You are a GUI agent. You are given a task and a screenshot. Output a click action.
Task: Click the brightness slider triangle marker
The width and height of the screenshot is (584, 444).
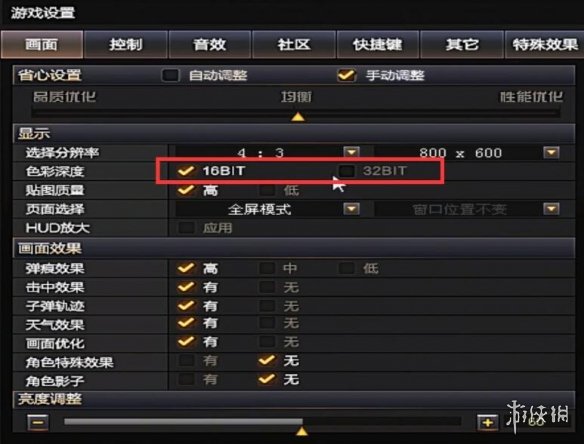coord(302,431)
